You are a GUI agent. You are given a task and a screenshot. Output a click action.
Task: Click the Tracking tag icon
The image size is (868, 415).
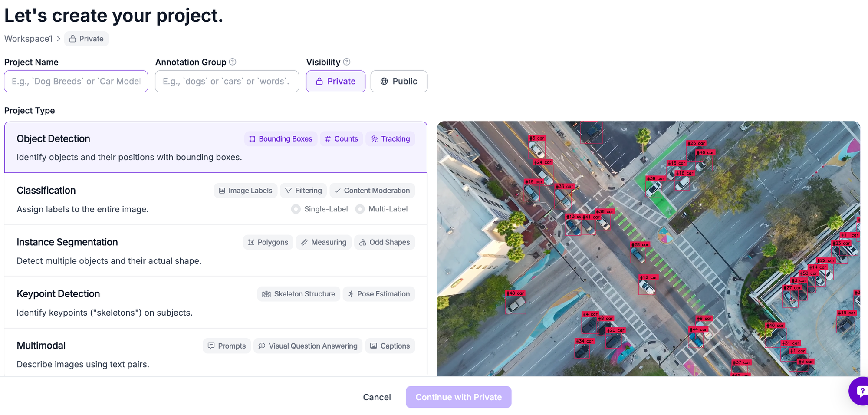374,139
